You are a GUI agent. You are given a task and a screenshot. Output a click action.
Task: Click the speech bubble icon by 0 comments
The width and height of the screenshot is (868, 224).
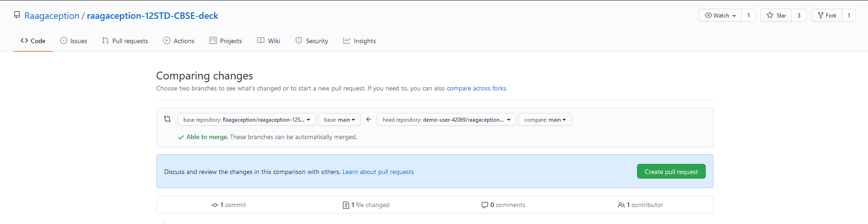484,205
